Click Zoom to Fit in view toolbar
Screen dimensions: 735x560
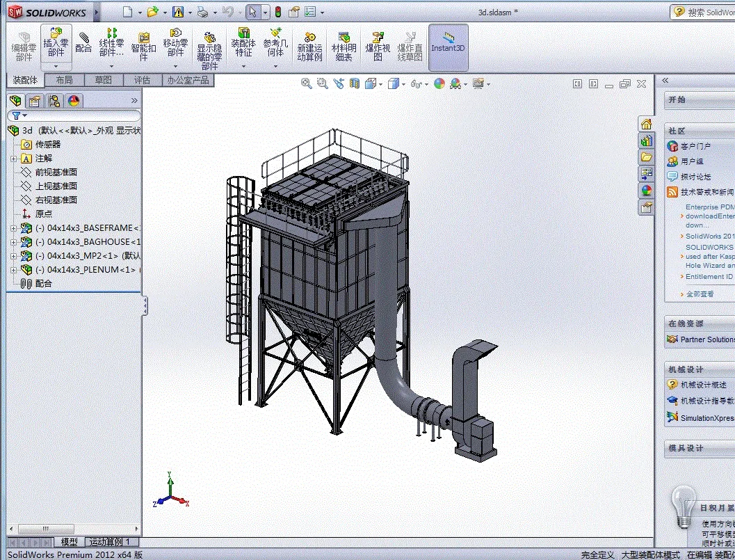306,83
